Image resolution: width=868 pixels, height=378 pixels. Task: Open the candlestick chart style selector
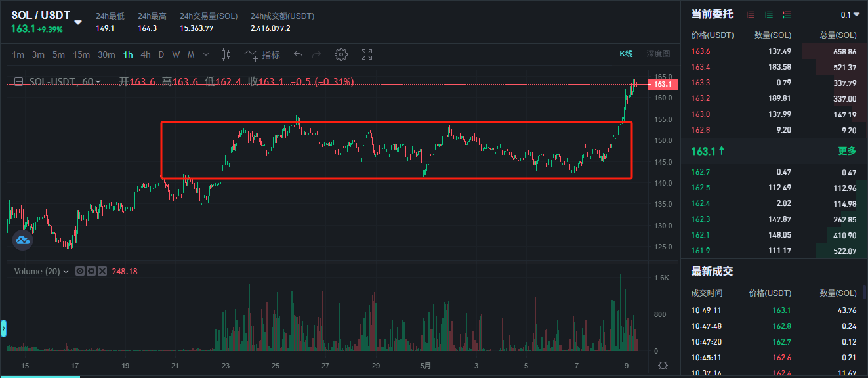click(226, 54)
